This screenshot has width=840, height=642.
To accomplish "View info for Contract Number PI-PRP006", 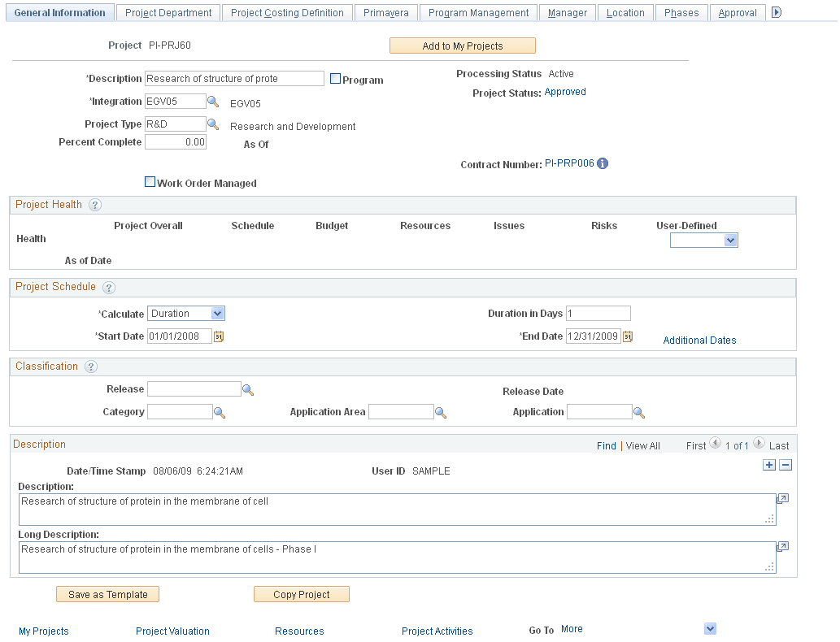I will 602,163.
